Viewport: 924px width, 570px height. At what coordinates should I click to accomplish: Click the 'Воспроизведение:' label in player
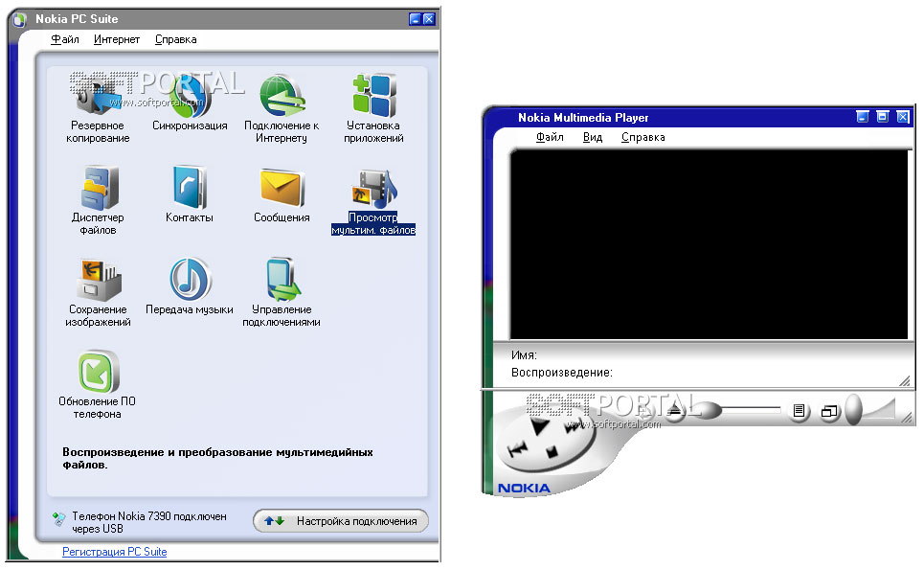click(562, 373)
